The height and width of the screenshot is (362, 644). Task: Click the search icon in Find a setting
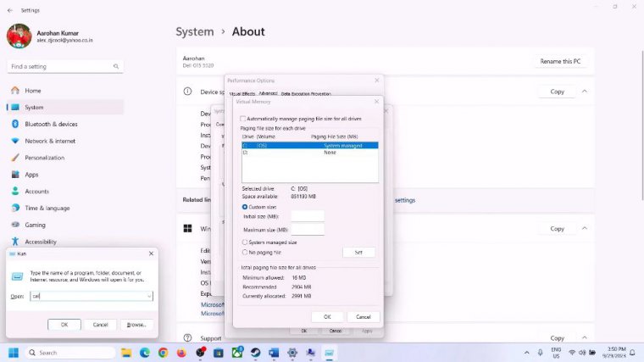click(117, 66)
